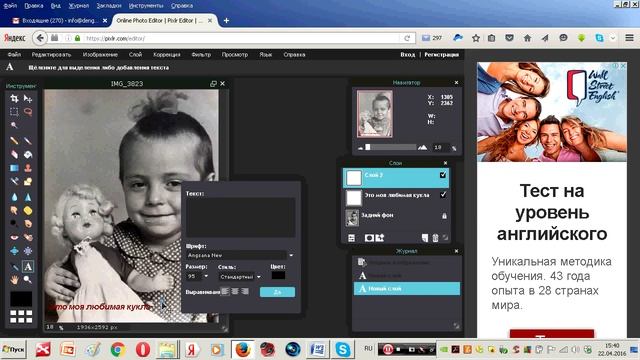640x360 pixels.
Task: Select the Hand pan tool
Action: [14, 280]
